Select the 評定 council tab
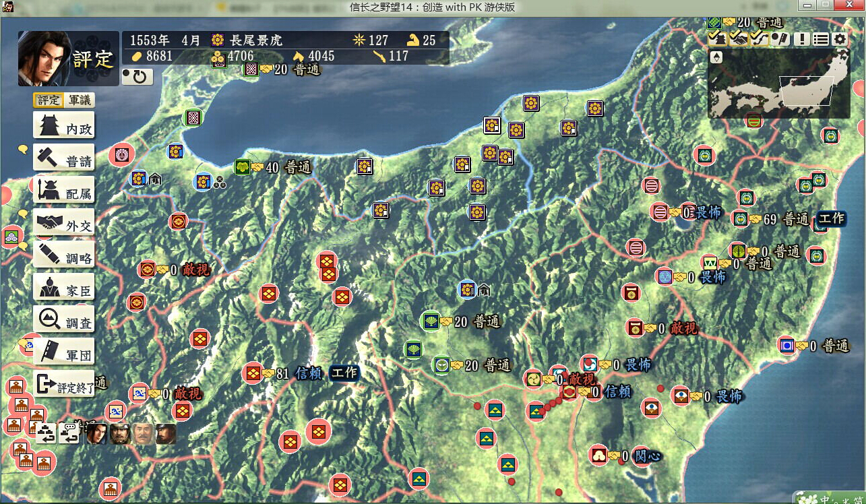 point(49,100)
